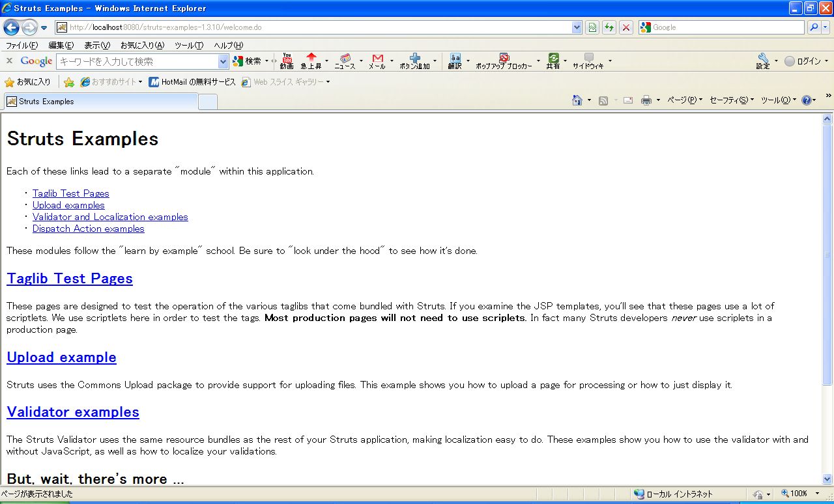
Task: Click the Google logo on toolbar
Action: [x=36, y=61]
